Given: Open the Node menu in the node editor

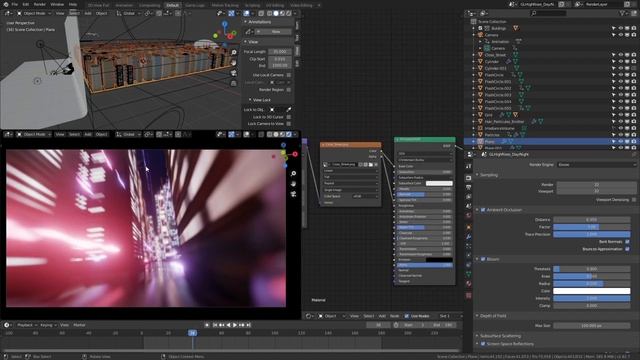Looking at the screenshot, I should 394,316.
